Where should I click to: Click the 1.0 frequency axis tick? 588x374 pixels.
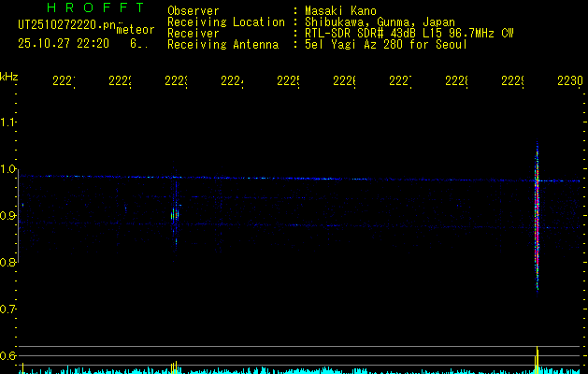tap(8, 169)
